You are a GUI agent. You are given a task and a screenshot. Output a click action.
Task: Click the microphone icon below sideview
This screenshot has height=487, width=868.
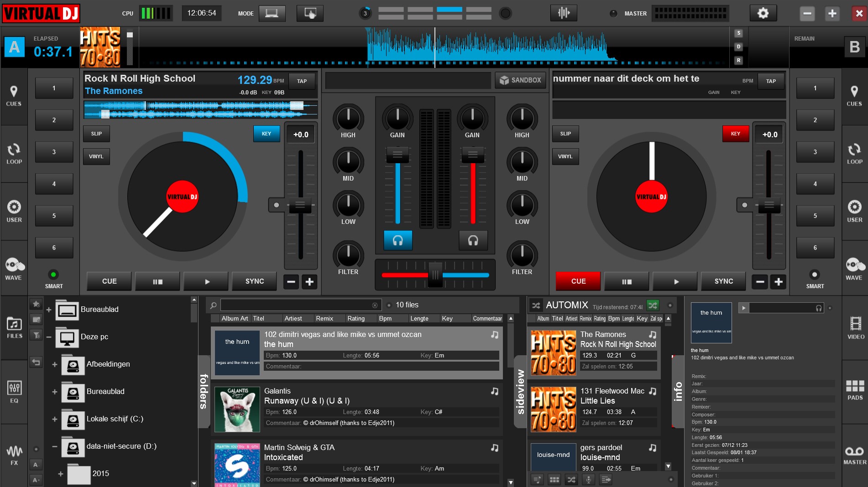click(x=589, y=479)
